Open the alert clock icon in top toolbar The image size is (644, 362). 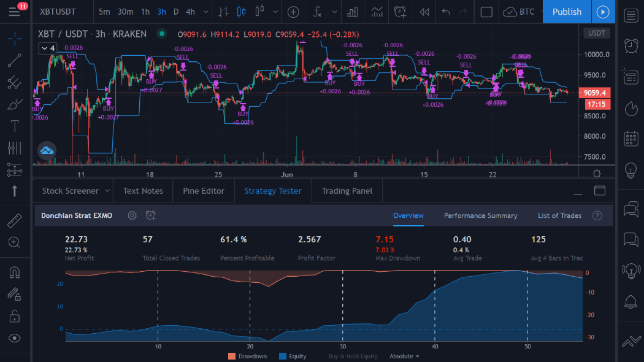click(x=400, y=12)
